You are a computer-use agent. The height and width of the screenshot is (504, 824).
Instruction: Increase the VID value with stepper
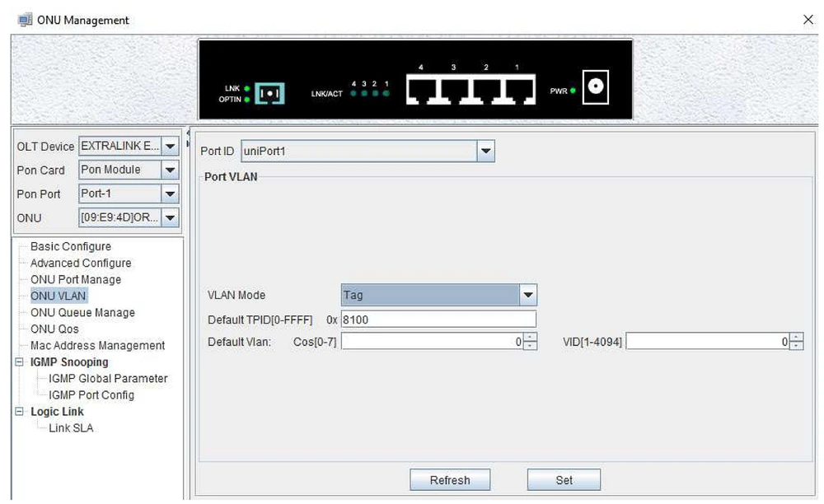797,338
